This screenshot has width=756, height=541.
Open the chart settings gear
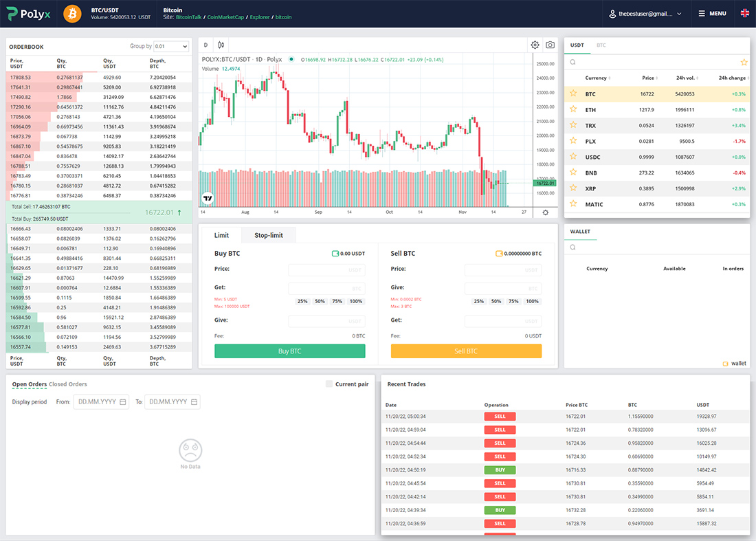535,44
